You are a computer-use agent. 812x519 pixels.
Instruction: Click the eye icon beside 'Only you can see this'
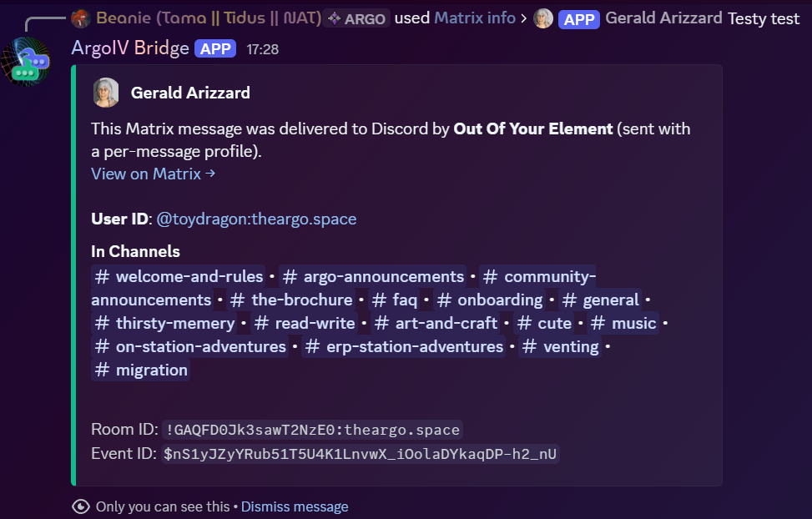point(81,506)
